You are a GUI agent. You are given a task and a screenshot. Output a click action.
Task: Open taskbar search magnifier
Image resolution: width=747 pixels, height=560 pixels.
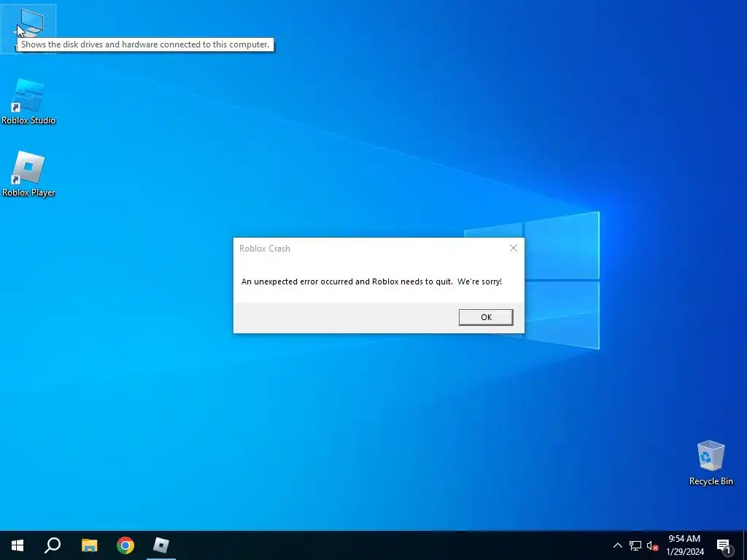point(53,545)
